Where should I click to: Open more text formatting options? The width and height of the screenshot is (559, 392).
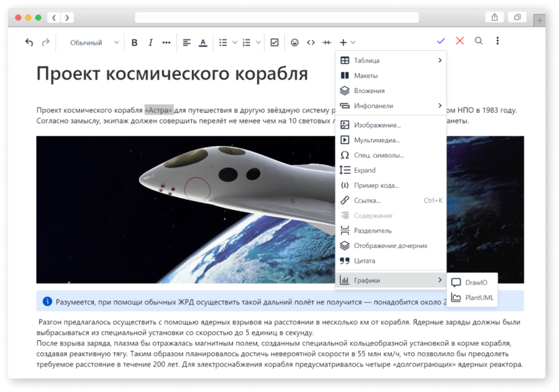[166, 42]
